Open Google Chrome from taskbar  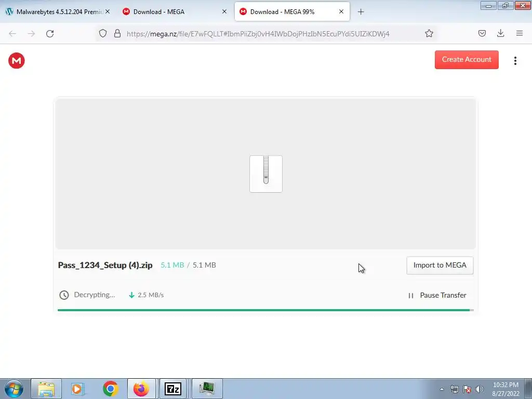coord(110,389)
